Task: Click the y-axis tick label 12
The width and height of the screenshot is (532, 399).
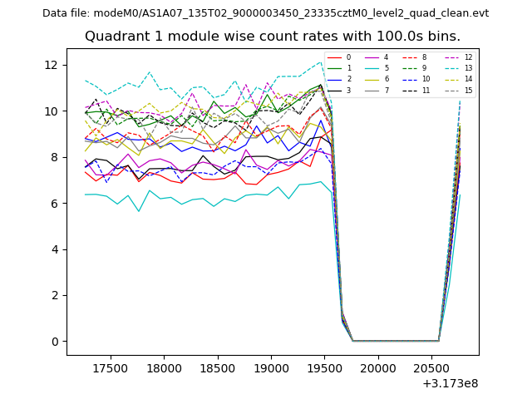Action: pos(52,65)
